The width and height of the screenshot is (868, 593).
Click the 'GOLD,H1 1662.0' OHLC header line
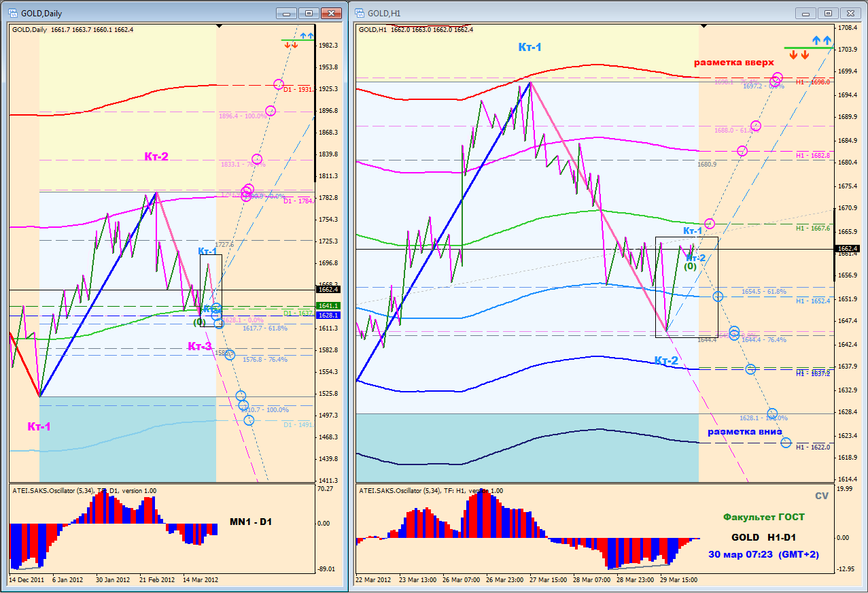(x=416, y=29)
